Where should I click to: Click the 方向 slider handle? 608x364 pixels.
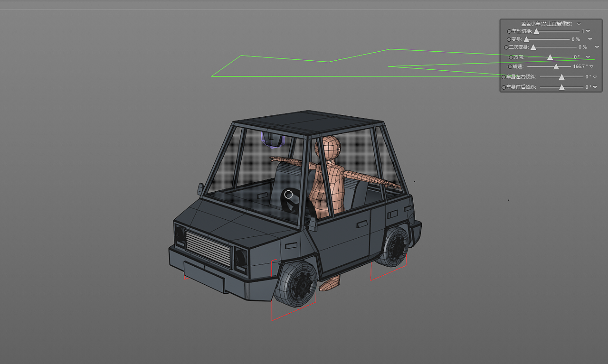(x=550, y=57)
